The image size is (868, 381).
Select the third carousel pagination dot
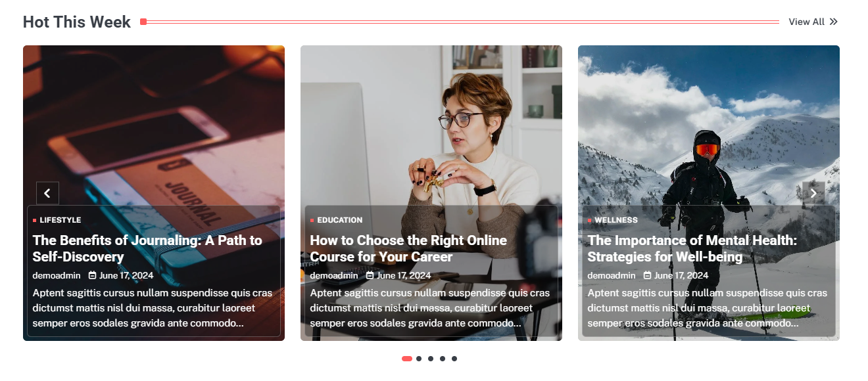(x=431, y=359)
